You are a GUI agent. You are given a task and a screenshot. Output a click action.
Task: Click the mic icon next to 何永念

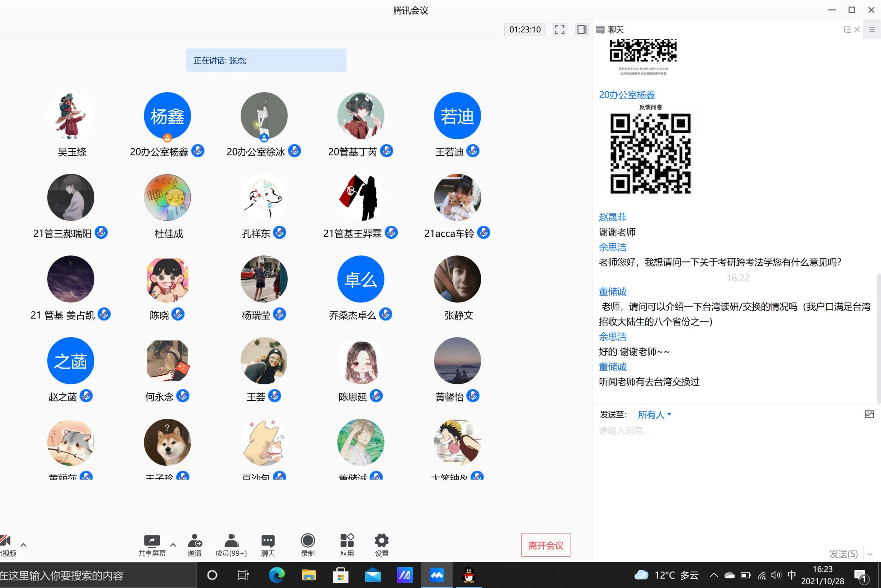tap(183, 396)
